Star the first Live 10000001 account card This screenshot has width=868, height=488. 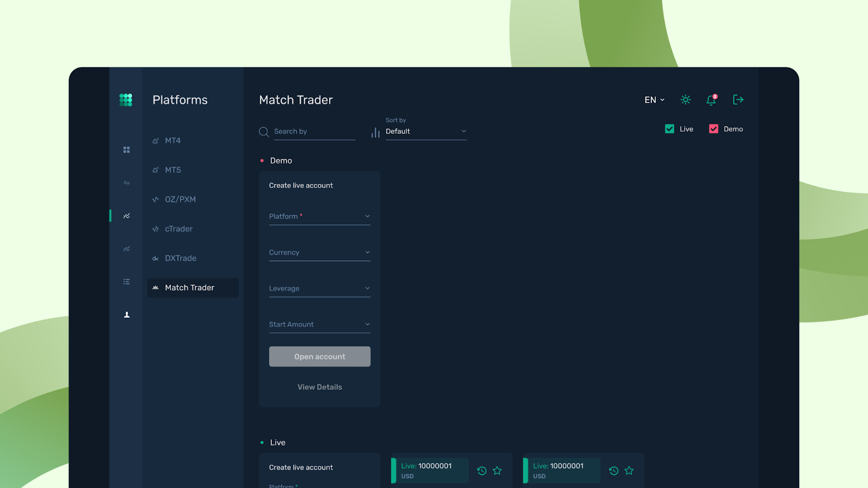pos(497,471)
